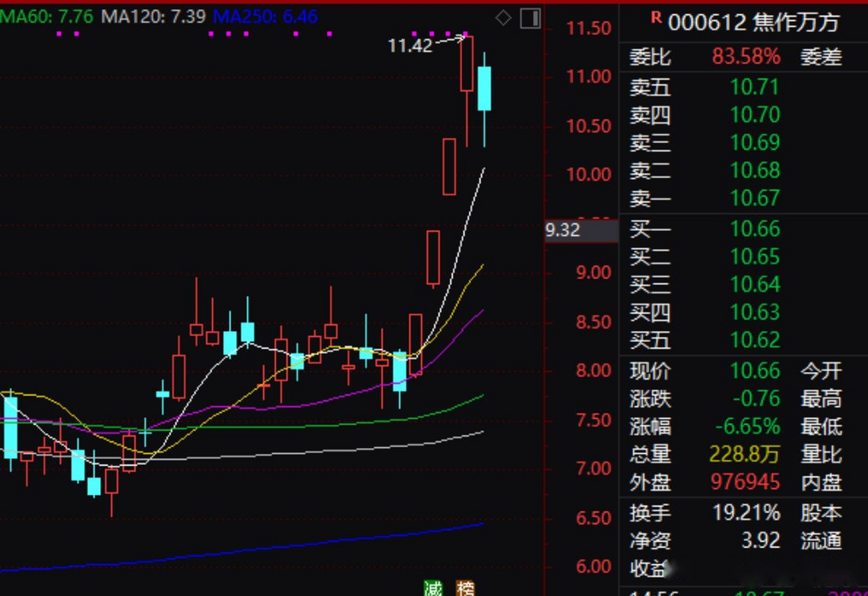The image size is (868, 596).
Task: Click the 换手 value 19.21%
Action: [x=747, y=513]
